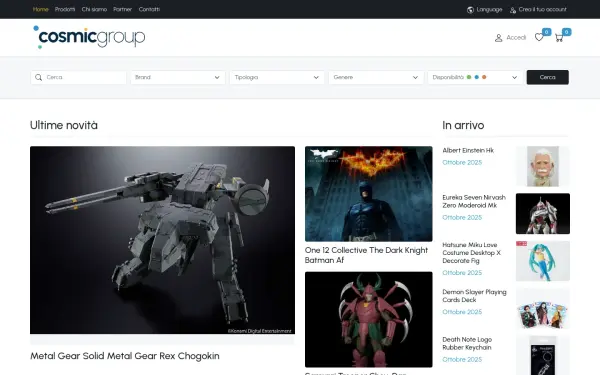Open the Tipologia dropdown

click(x=277, y=77)
